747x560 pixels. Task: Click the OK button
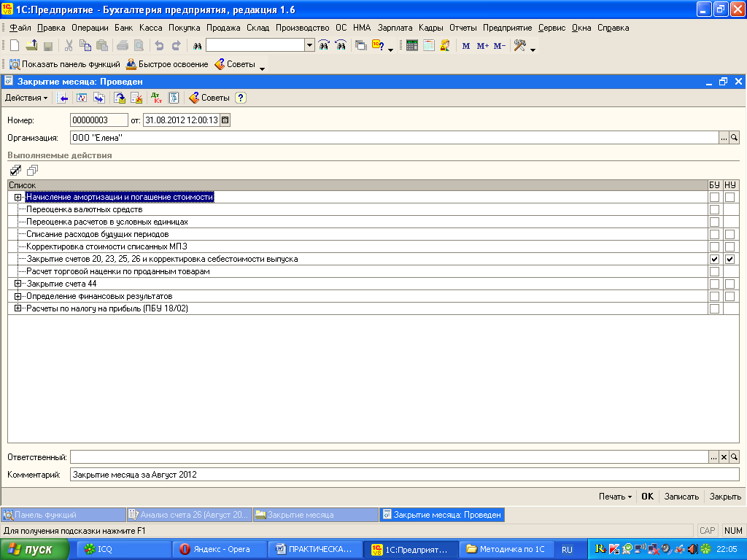647,496
